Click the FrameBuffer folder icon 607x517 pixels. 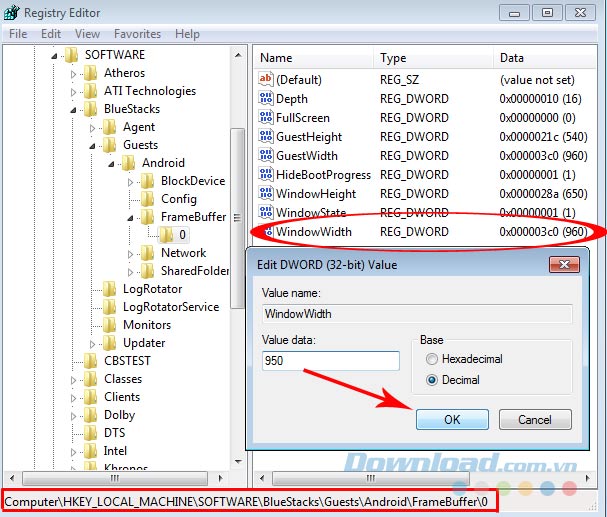coord(147,217)
